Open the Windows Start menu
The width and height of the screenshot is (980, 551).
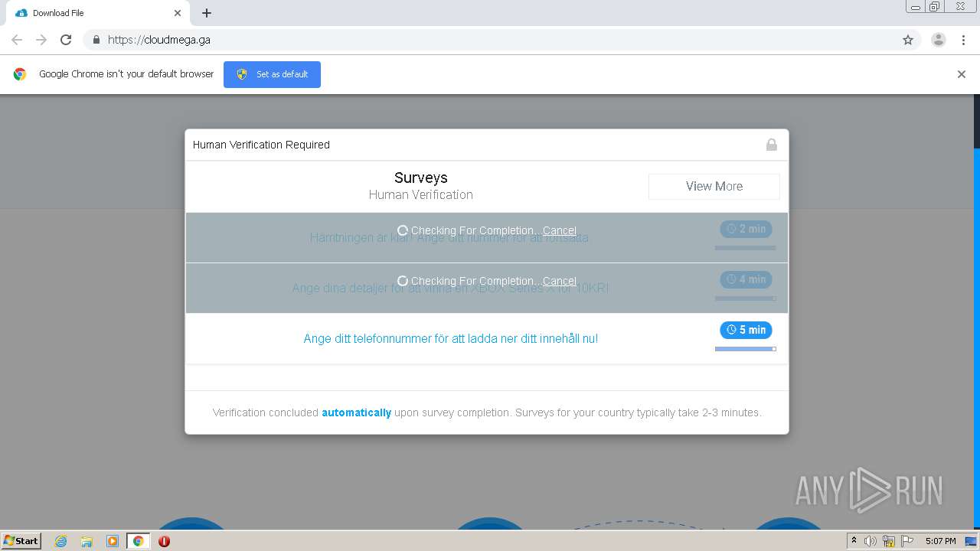21,540
